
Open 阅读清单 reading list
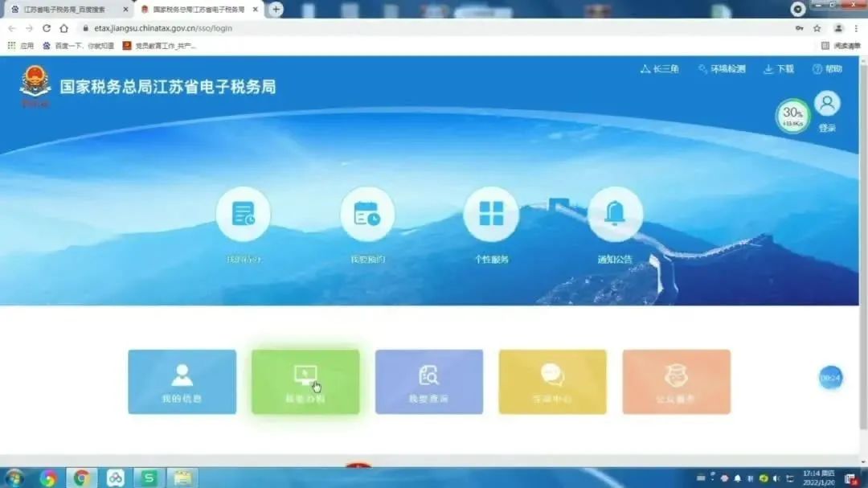point(841,46)
